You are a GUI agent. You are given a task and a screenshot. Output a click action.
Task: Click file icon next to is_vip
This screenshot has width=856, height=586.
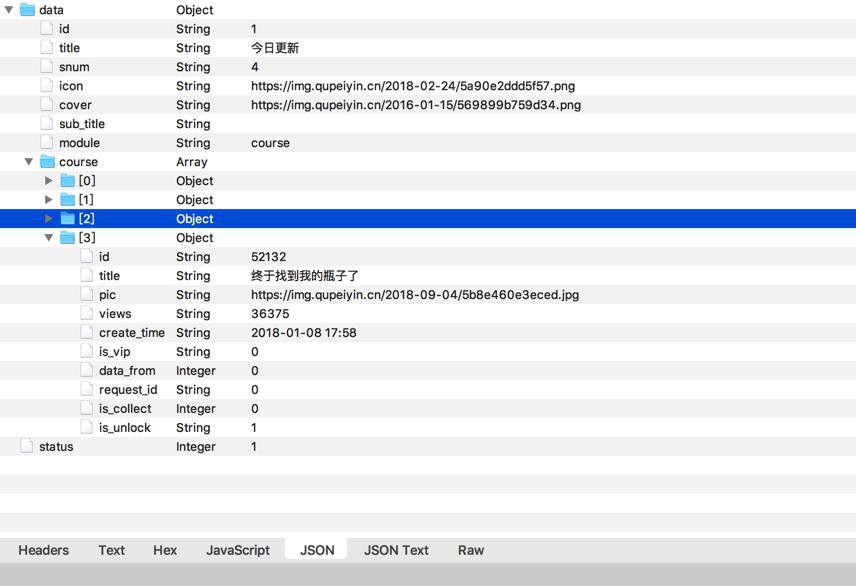point(87,352)
